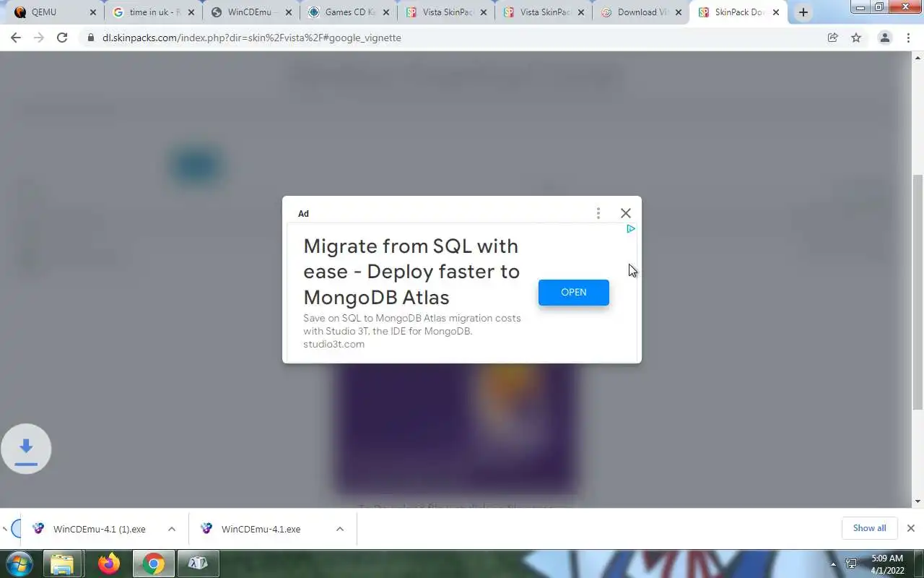This screenshot has width=924, height=578.
Task: Open the Windows Start menu
Action: 18,564
